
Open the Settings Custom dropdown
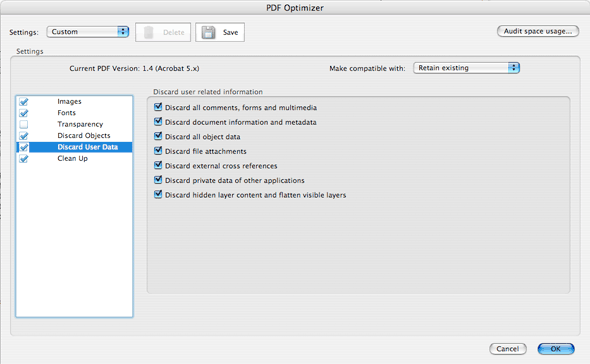point(88,32)
